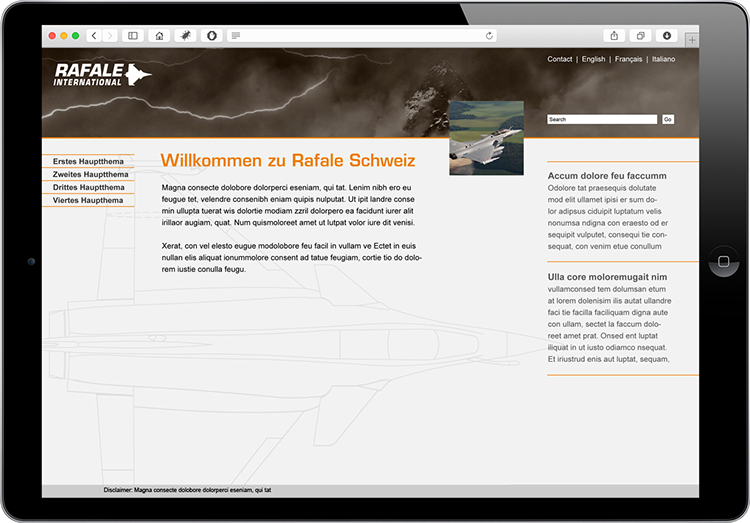Click sidebar heading Accum dolore feu faccumm

[x=607, y=176]
